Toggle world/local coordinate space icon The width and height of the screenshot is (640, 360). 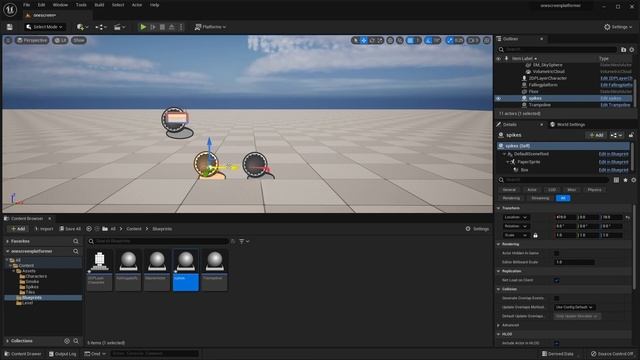pos(390,40)
